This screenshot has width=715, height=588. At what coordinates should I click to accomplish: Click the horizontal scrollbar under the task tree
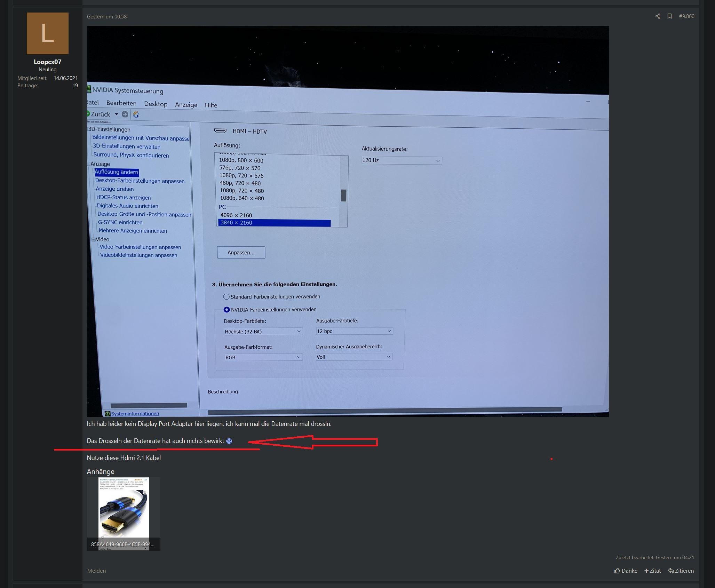tap(149, 405)
